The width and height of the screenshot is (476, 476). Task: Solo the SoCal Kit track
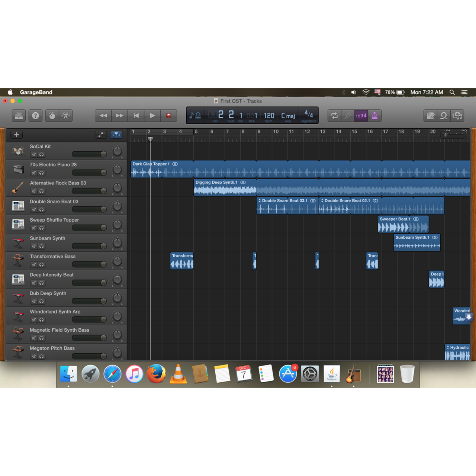tap(42, 155)
